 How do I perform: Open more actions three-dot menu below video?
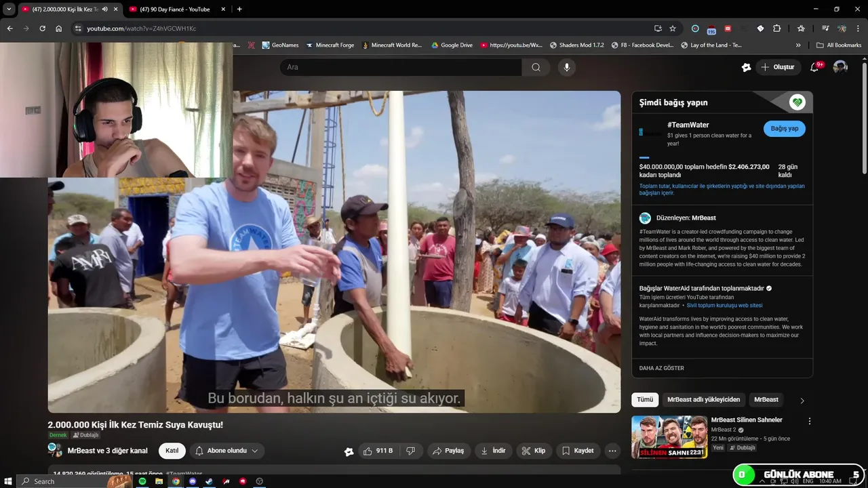tap(612, 451)
